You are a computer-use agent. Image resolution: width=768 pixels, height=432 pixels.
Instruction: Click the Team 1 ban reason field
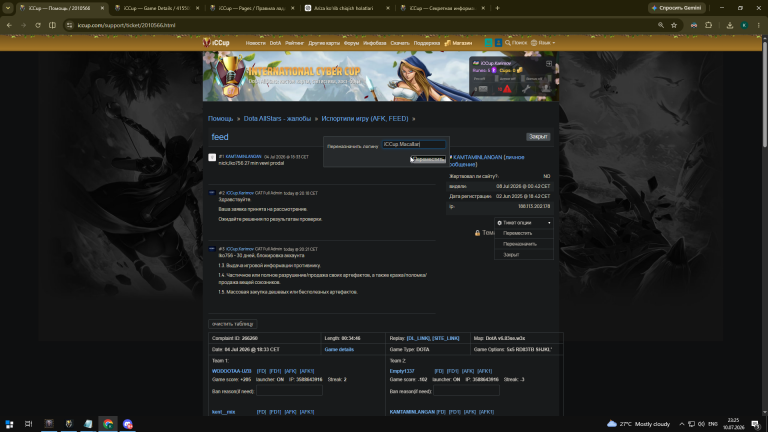[289, 391]
